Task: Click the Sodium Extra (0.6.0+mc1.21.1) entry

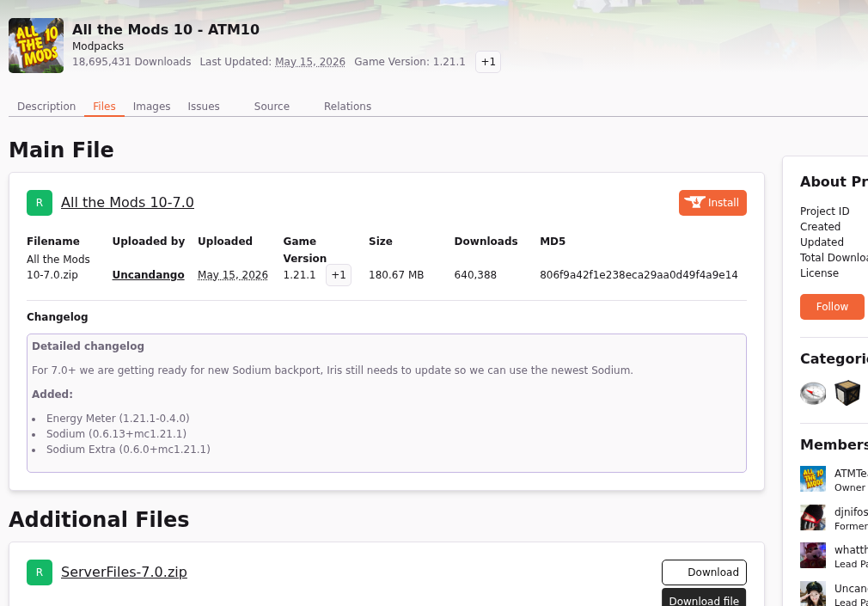Action: pos(128,450)
